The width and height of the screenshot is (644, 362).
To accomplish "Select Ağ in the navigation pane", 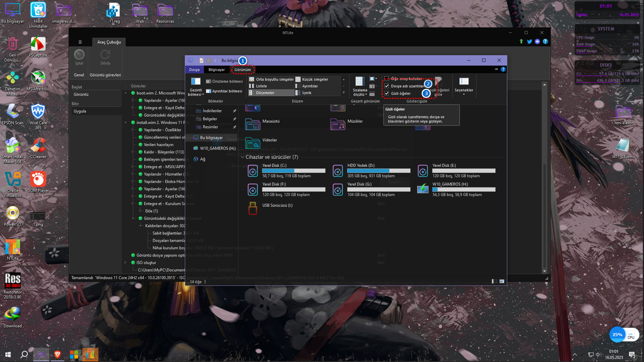I will (x=202, y=159).
